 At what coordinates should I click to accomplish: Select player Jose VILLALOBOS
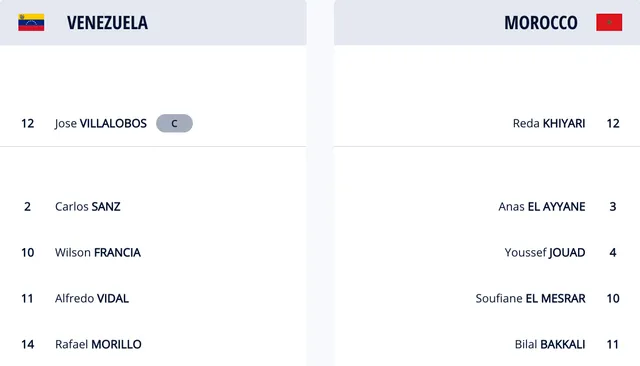[101, 123]
